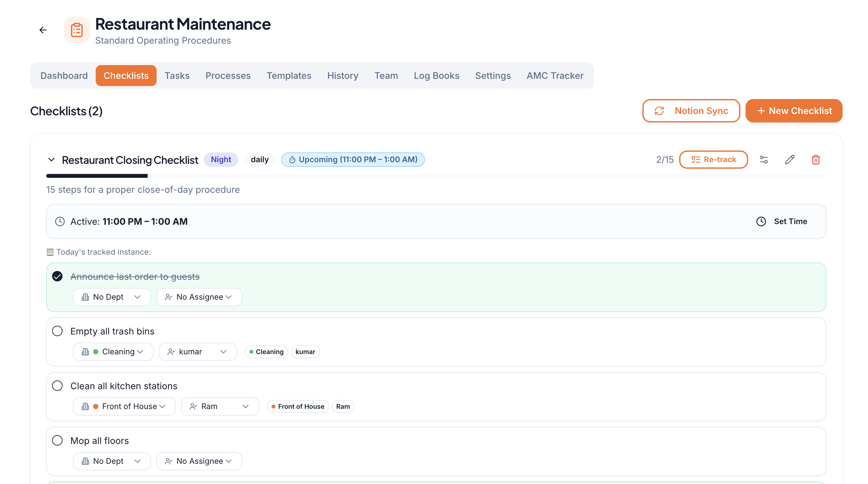Switch to the Dashboard tab
Screen dimensions: 868x484
64,76
